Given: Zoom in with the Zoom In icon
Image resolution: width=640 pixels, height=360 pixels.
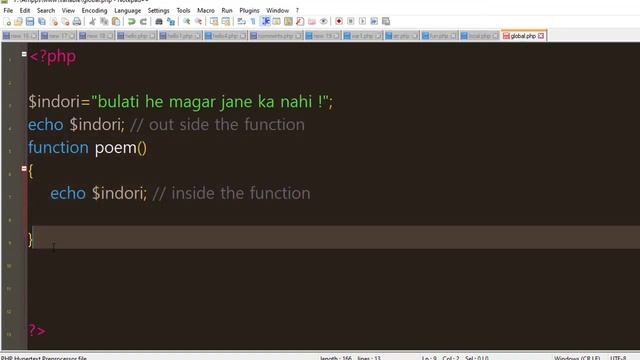Looking at the screenshot, I should 187,22.
